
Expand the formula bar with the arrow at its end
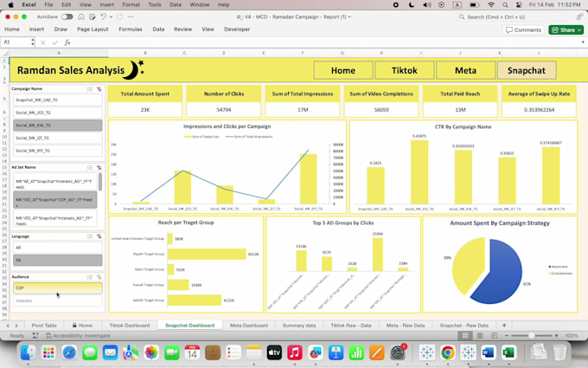(583, 42)
